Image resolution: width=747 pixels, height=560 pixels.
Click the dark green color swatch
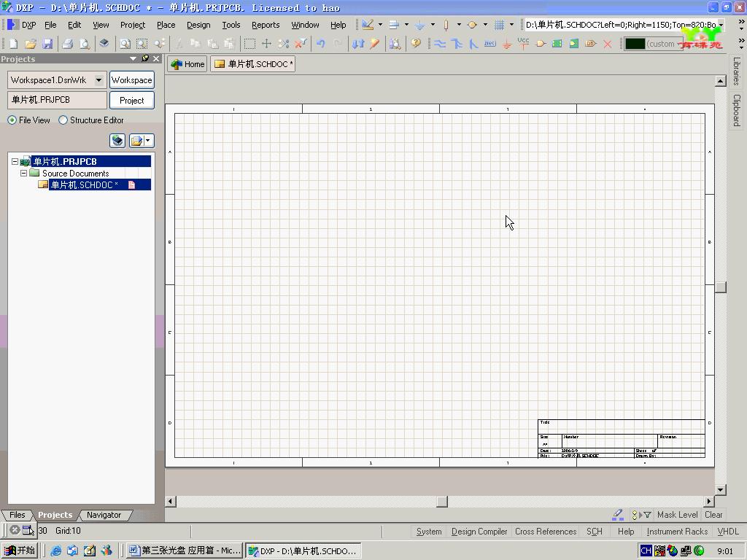[x=635, y=44]
